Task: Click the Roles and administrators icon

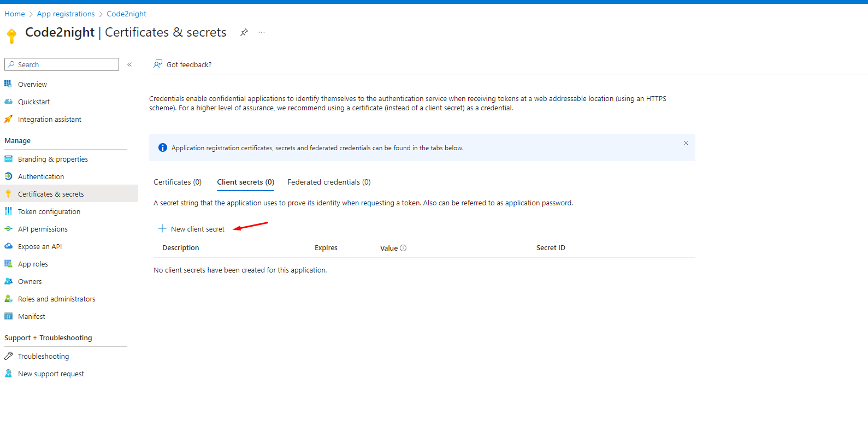Action: [x=8, y=299]
